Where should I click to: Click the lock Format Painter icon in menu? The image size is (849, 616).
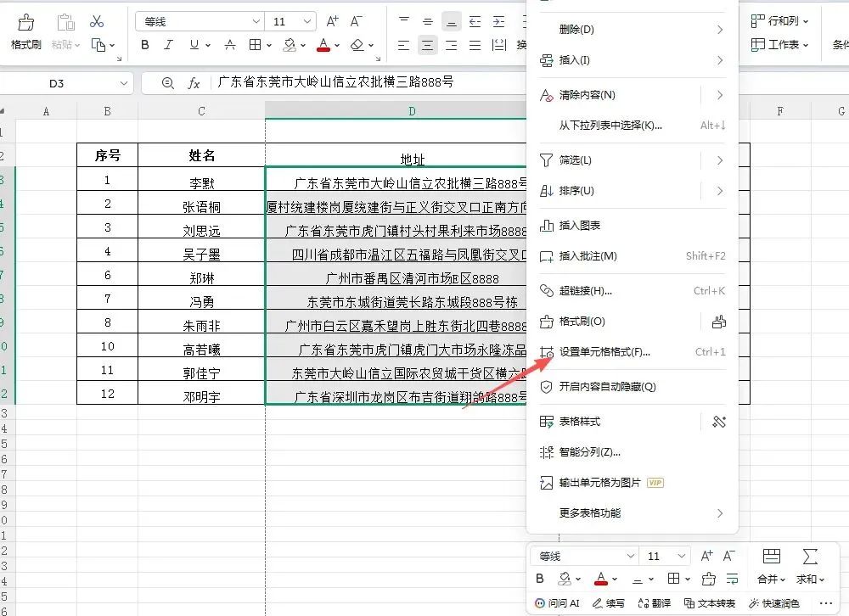[x=718, y=322]
